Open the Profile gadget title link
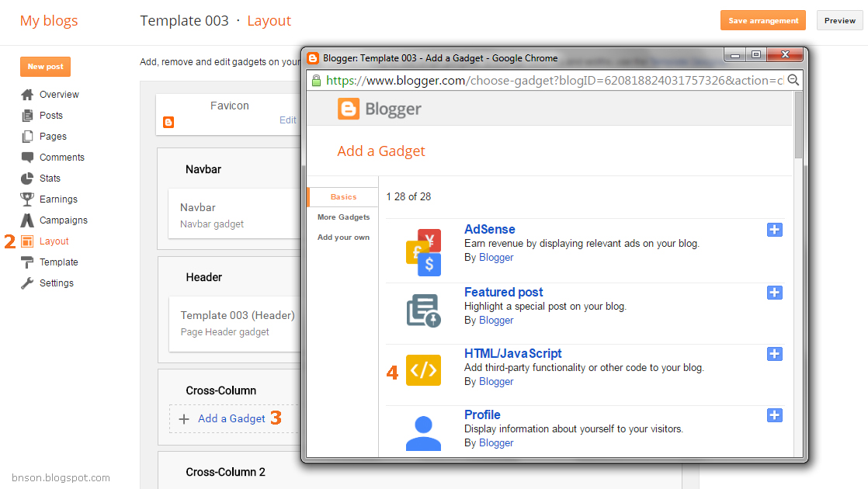This screenshot has width=868, height=489. click(482, 415)
